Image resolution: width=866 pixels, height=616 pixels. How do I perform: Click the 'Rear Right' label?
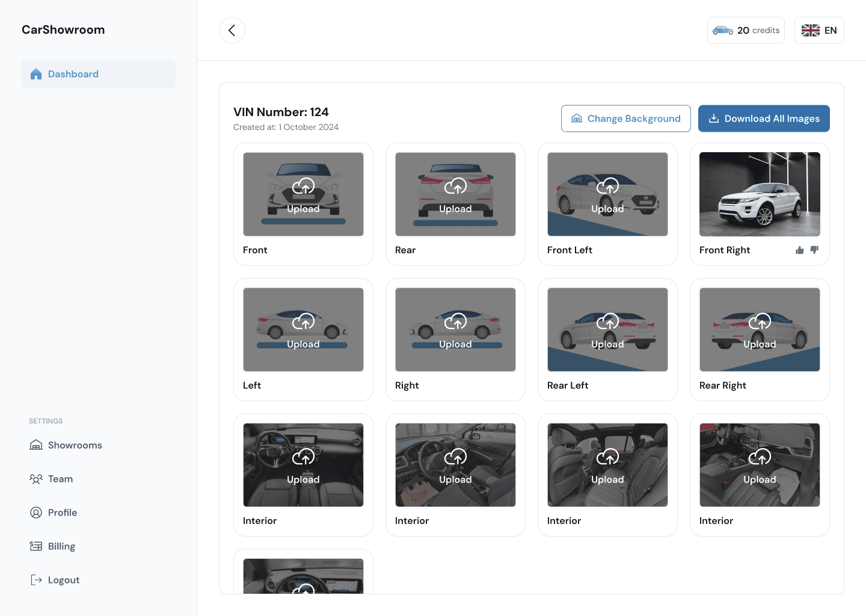click(722, 386)
